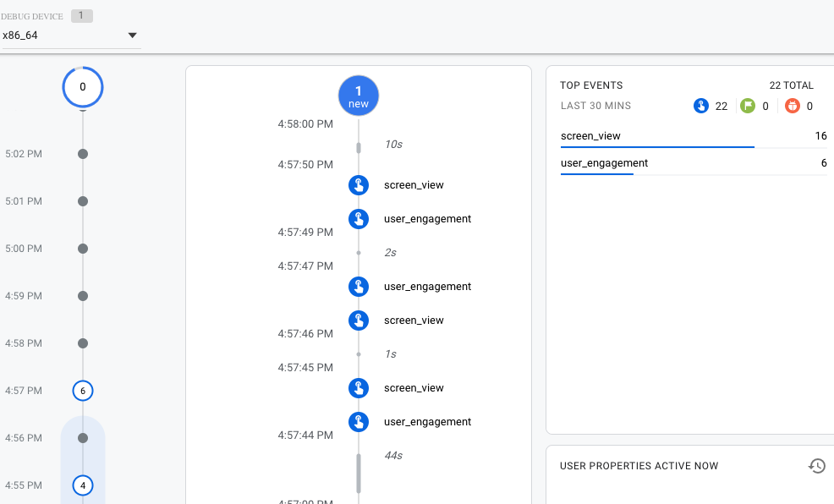Click the event icon beside the top screen_view entry
Image resolution: width=834 pixels, height=504 pixels.
pos(359,185)
